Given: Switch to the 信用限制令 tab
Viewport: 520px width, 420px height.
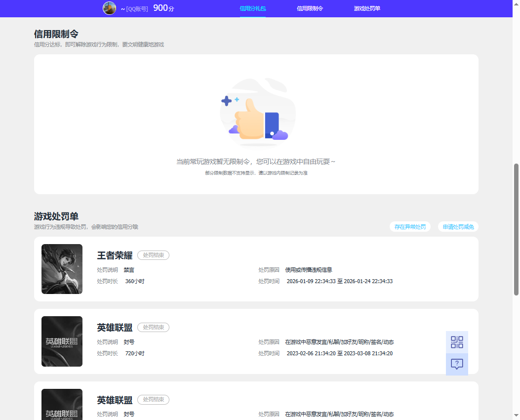Looking at the screenshot, I should 310,8.
